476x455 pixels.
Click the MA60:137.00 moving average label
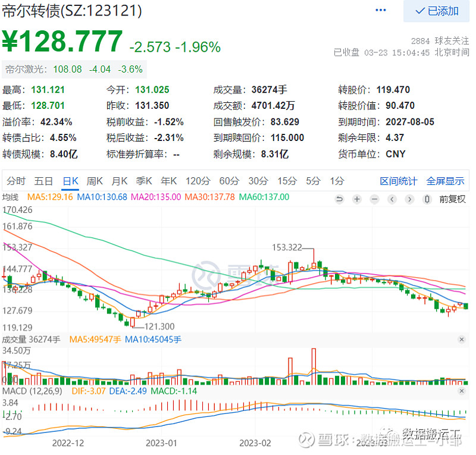[264, 197]
